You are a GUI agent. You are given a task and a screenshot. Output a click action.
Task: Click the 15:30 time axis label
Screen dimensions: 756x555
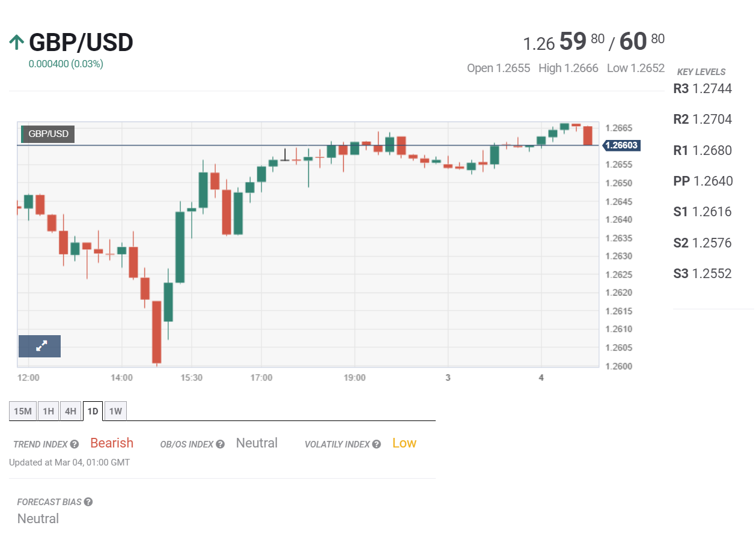pos(191,378)
